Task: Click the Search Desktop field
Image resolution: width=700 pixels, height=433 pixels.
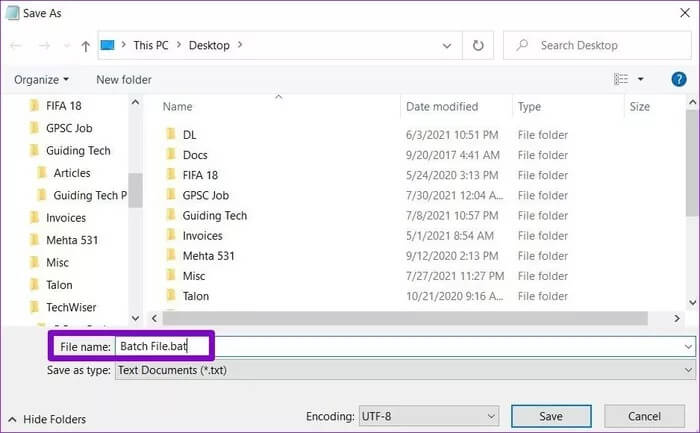Action: click(597, 45)
